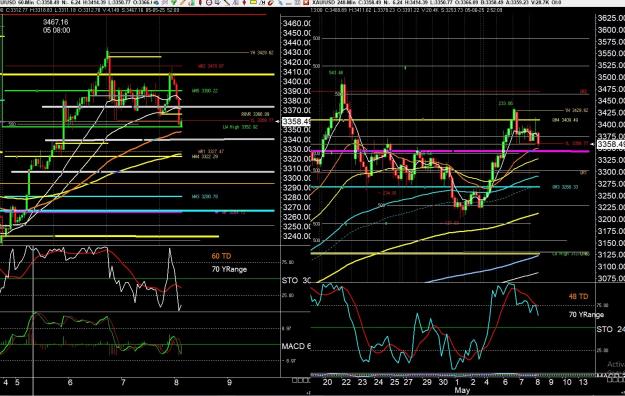Click 3270.00 on left chart price axis
The height and width of the screenshot is (396, 625).
coord(296,207)
